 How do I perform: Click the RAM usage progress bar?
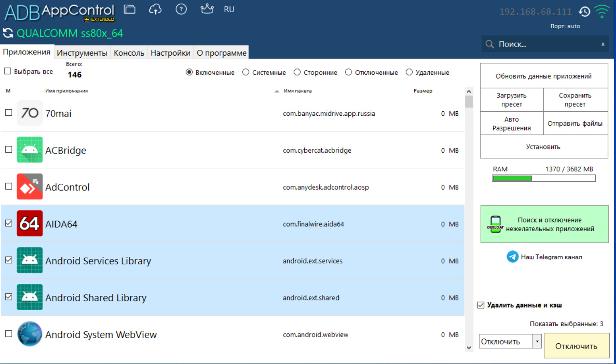click(x=543, y=178)
